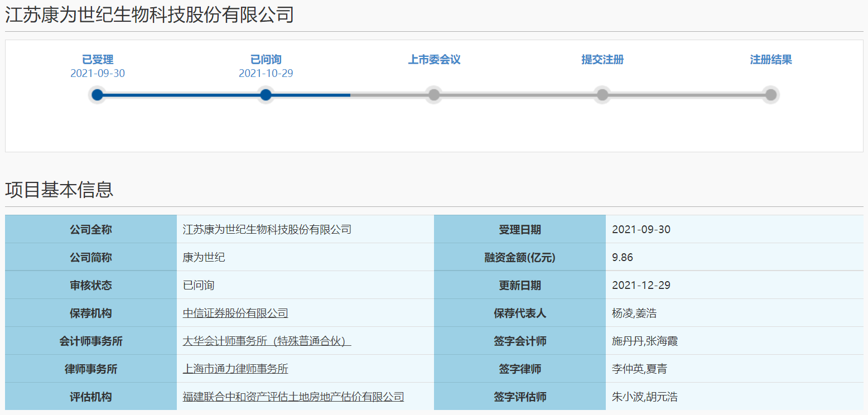Select the 提交注册 stage label

[602, 60]
